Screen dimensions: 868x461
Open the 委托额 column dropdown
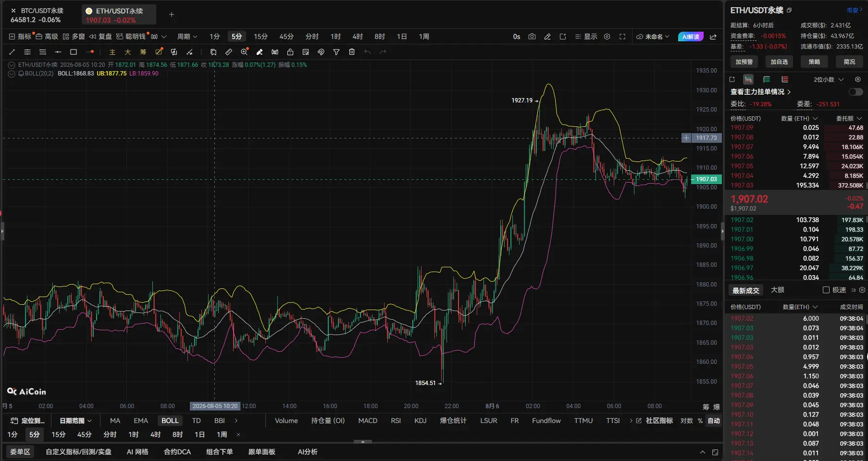coord(849,118)
